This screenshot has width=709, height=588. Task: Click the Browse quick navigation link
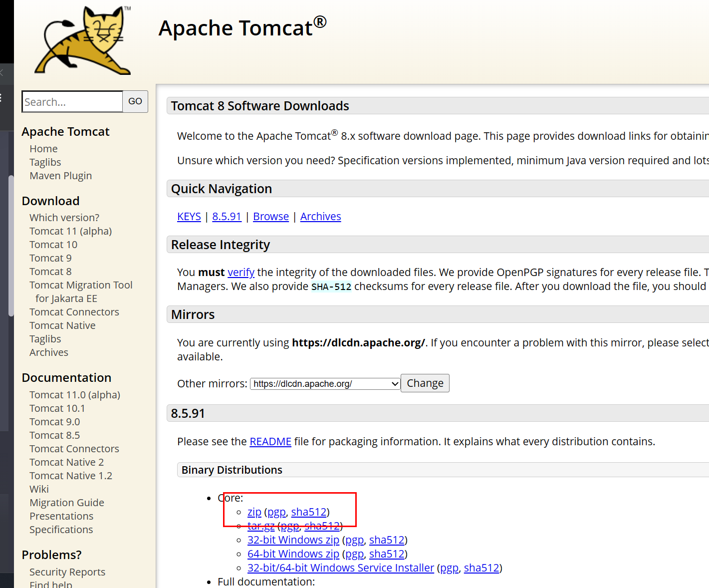click(271, 217)
